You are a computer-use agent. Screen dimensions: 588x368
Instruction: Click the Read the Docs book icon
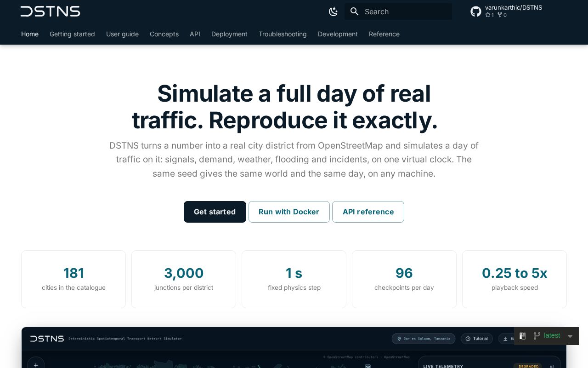tap(522, 336)
